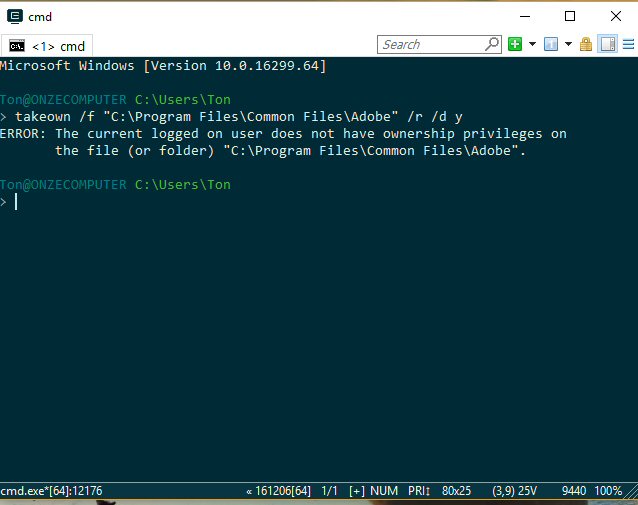This screenshot has width=638, height=505.
Task: Close the cmd window
Action: pyautogui.click(x=616, y=16)
